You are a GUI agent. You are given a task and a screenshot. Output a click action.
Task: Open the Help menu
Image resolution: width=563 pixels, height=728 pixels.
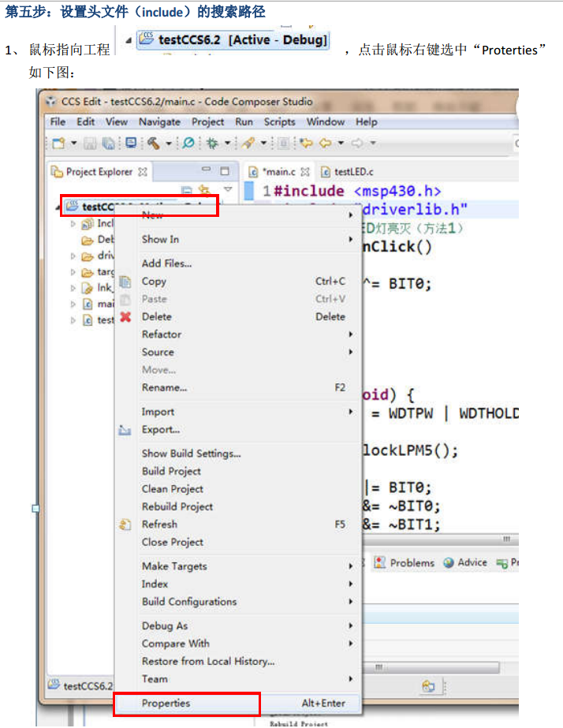[366, 122]
